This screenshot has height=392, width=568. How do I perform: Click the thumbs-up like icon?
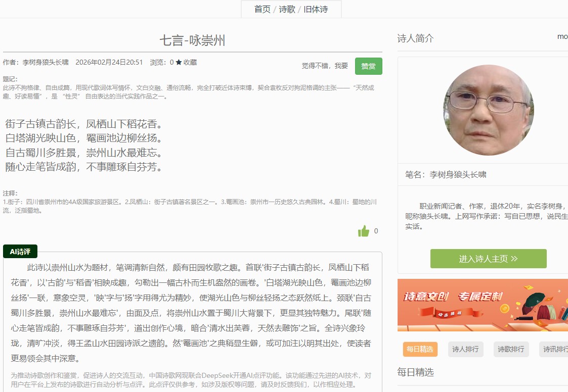click(364, 231)
